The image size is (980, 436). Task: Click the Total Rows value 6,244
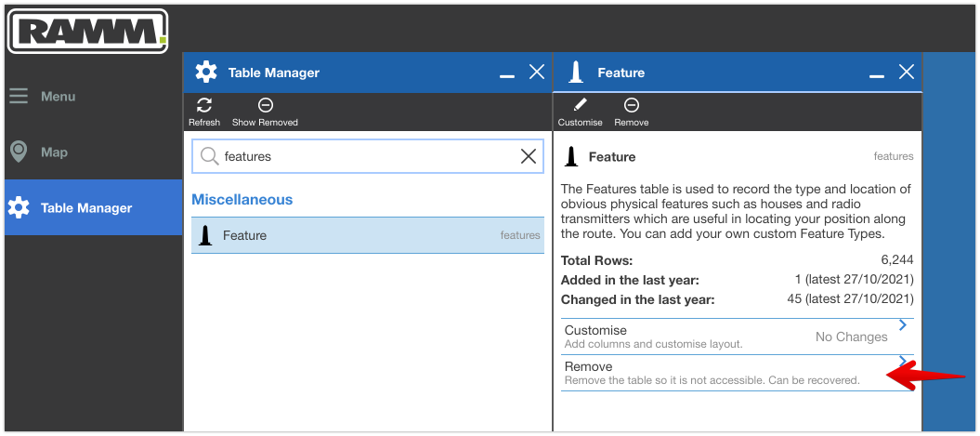(x=897, y=260)
